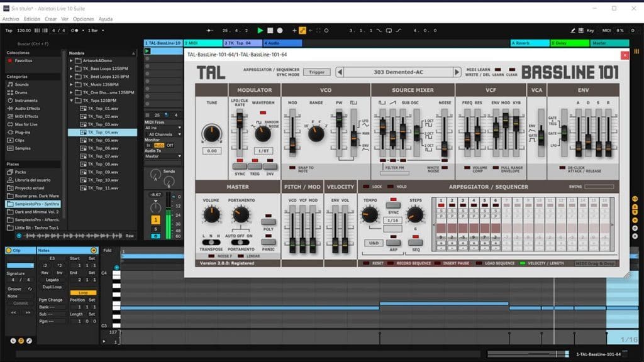Click the Loop switch icon in transport
644x362 pixels.
(389, 30)
